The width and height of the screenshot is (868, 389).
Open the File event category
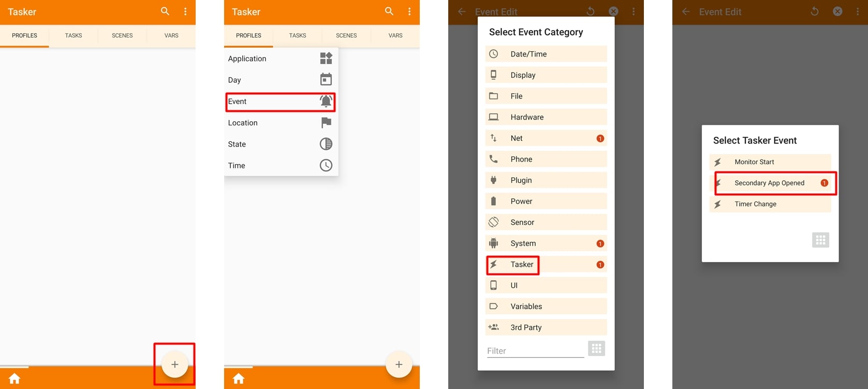(546, 96)
